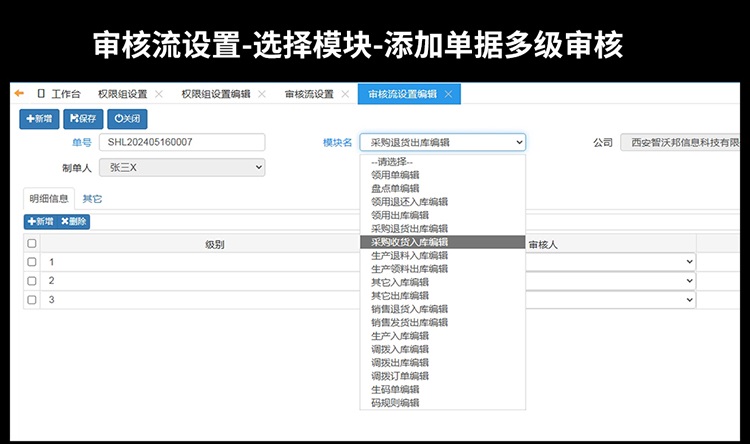This screenshot has width=750, height=444.
Task: Open the 审核人 dropdown for level 3
Action: (x=610, y=300)
